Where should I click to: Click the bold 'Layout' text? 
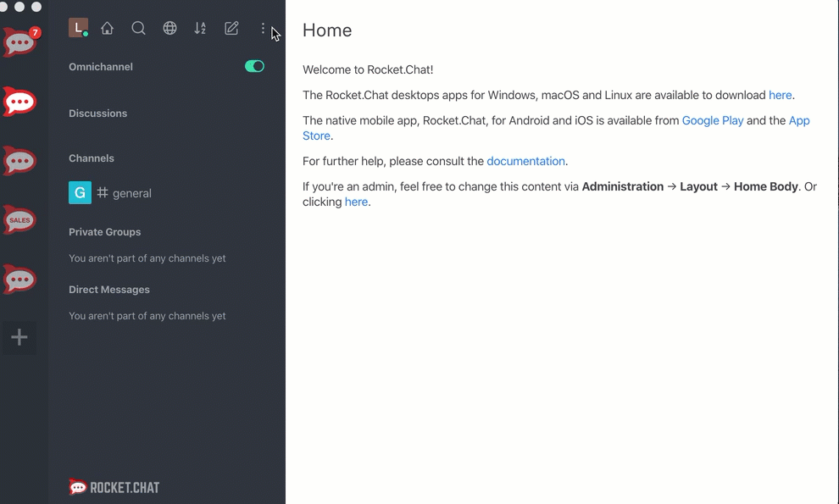[699, 186]
